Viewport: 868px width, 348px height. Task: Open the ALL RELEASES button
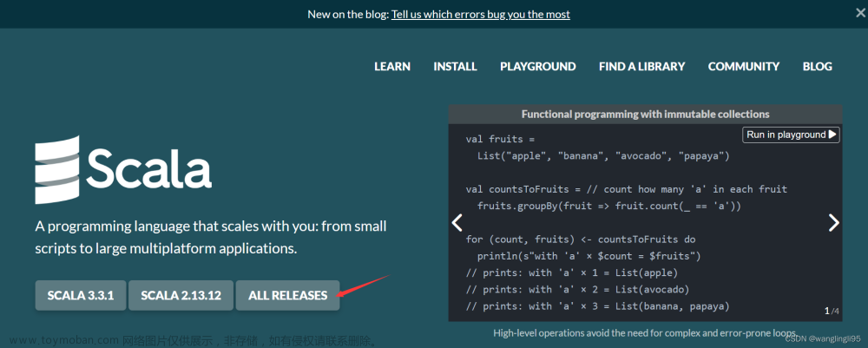pos(288,295)
